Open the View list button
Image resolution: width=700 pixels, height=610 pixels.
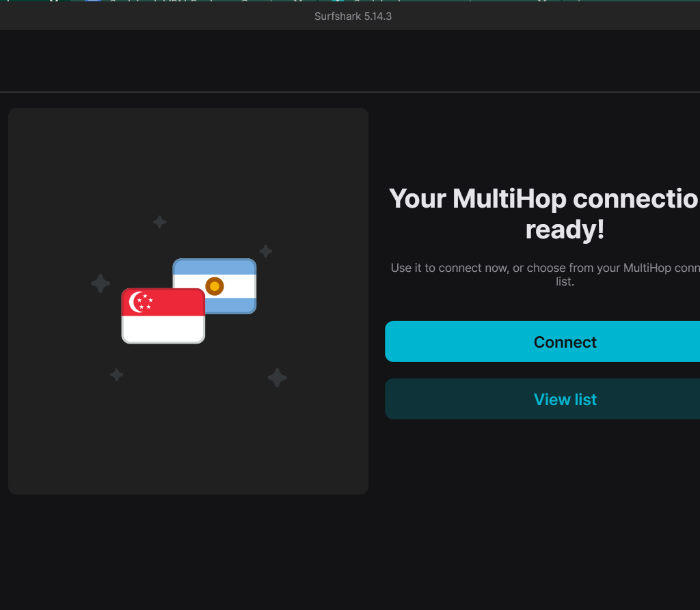[542, 399]
